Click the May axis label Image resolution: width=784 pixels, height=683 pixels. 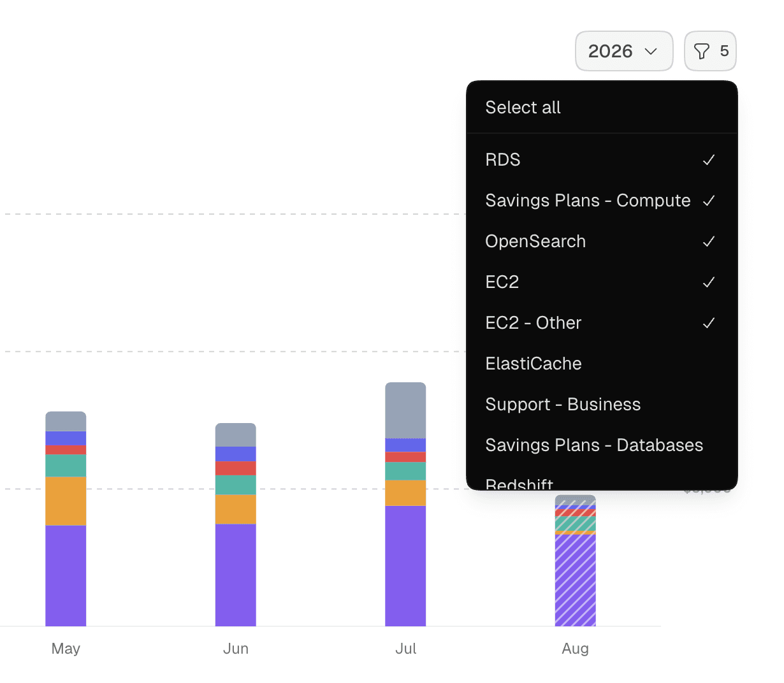pyautogui.click(x=66, y=649)
